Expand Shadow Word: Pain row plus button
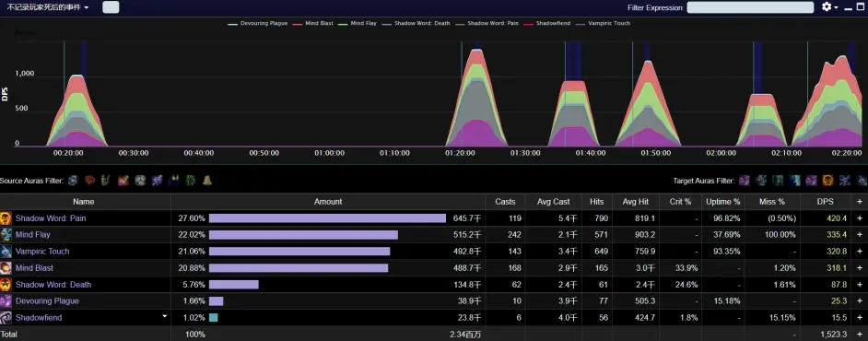The height and width of the screenshot is (341, 868). [x=861, y=218]
